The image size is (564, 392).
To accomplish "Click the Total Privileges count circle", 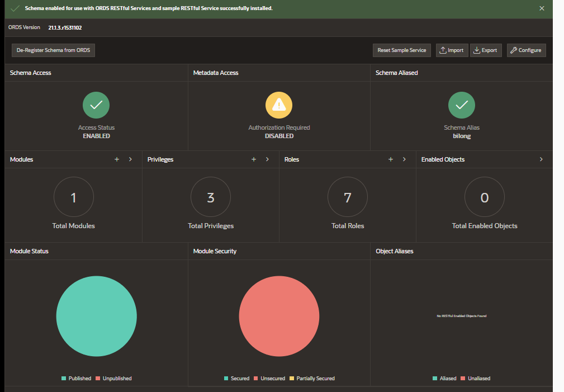I will pos(210,197).
